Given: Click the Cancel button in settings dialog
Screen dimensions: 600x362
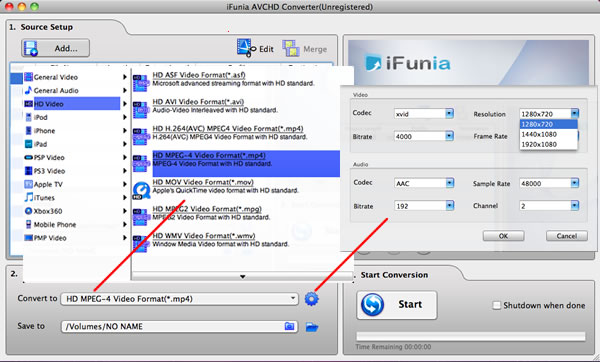Looking at the screenshot, I should [567, 236].
